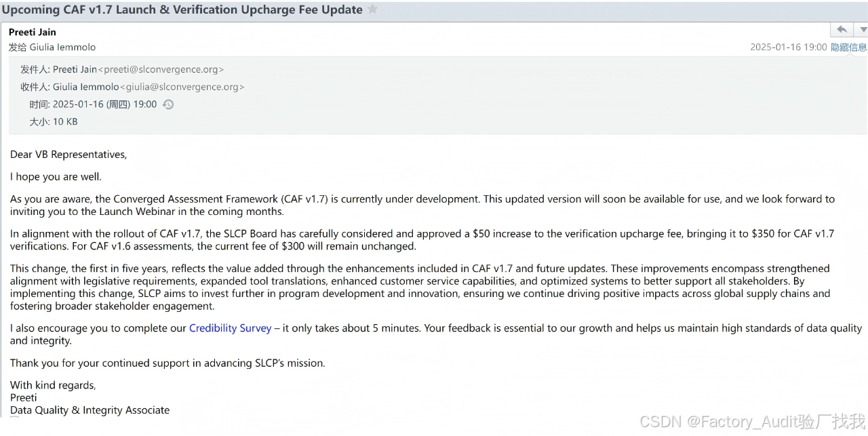Click the '2025-01-16 19:00' timestamp at right
This screenshot has height=436, width=868.
click(x=788, y=47)
